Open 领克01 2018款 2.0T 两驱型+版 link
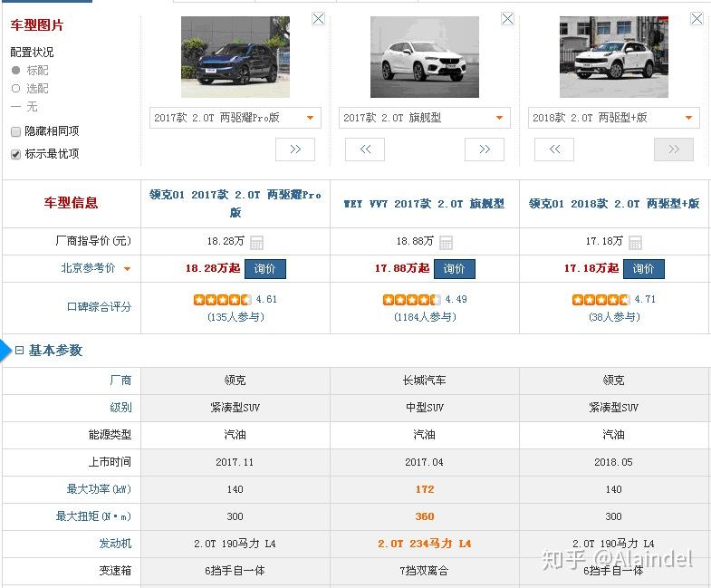711x588 pixels. [614, 204]
